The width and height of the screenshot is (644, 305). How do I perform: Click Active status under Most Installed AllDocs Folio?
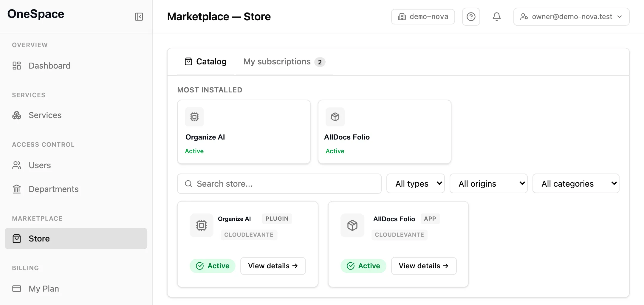(x=335, y=151)
